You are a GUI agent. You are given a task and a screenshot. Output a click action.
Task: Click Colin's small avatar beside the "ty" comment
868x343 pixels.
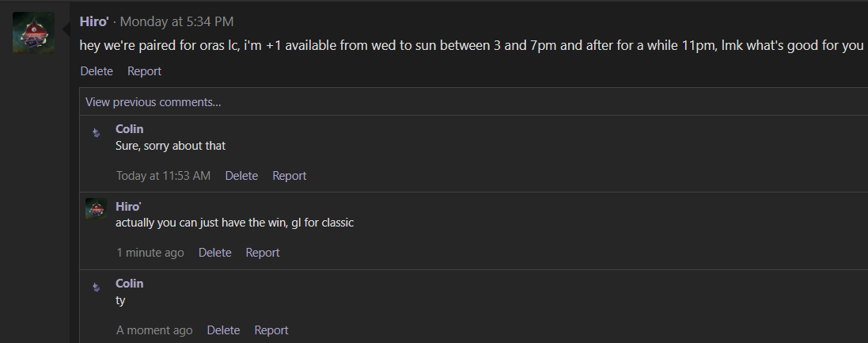coord(97,287)
